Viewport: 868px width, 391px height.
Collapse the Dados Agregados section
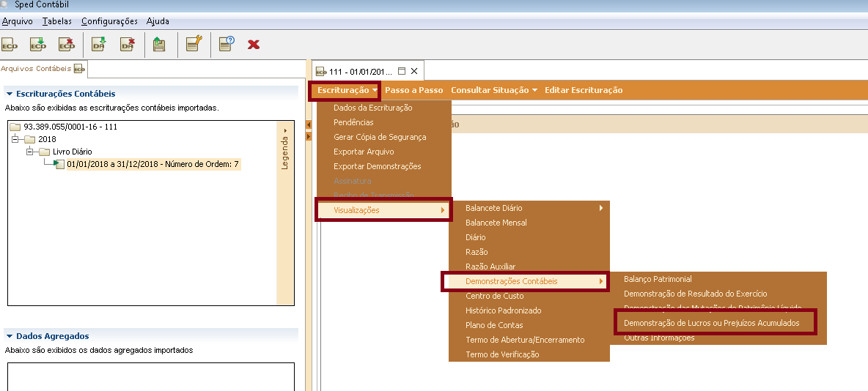[10, 336]
